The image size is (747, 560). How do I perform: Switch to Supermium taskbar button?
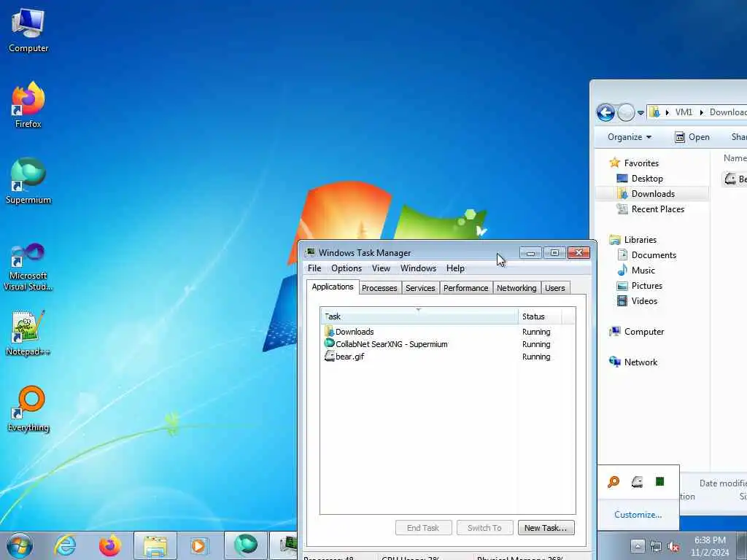pos(246,545)
